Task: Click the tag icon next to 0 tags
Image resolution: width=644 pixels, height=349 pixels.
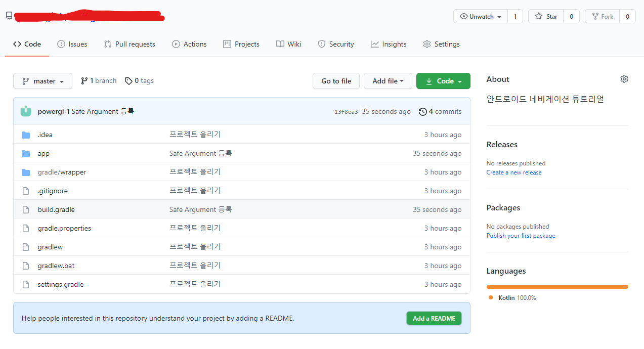Action: tap(128, 81)
